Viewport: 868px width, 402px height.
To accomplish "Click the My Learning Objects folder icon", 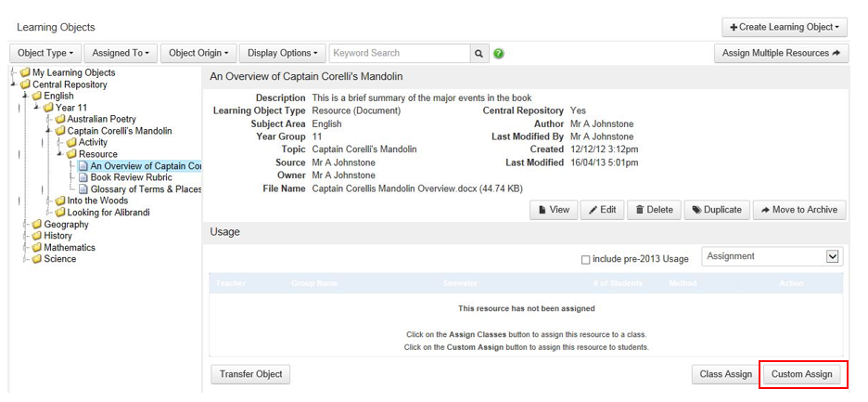I will pos(25,72).
